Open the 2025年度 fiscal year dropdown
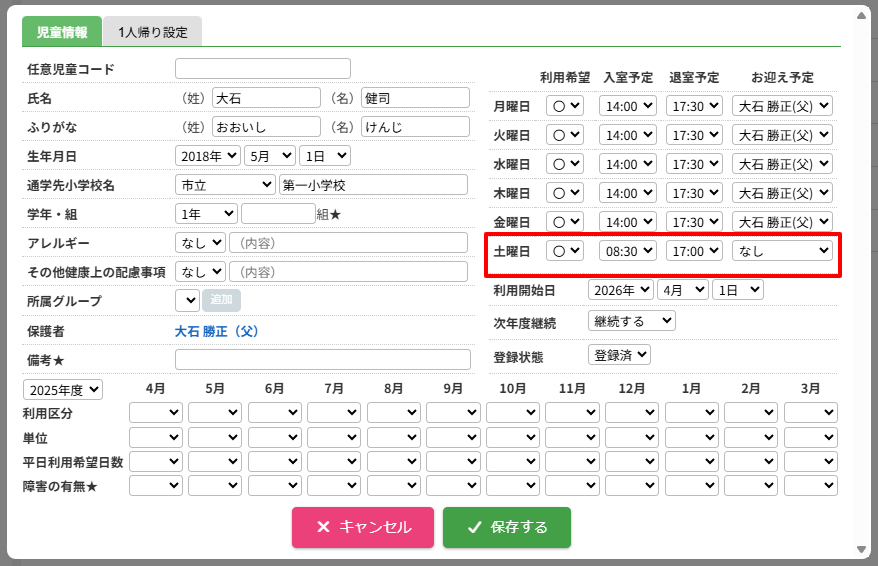 point(63,390)
